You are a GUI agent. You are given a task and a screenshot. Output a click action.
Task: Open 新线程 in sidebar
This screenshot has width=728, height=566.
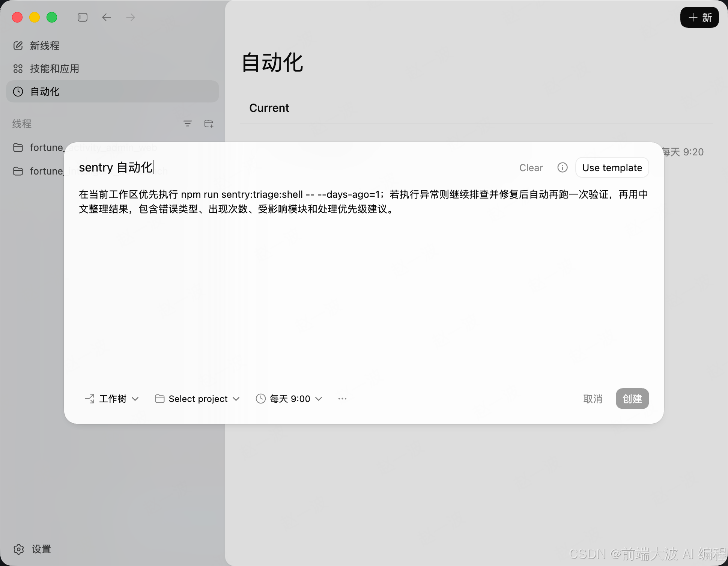[x=44, y=46]
